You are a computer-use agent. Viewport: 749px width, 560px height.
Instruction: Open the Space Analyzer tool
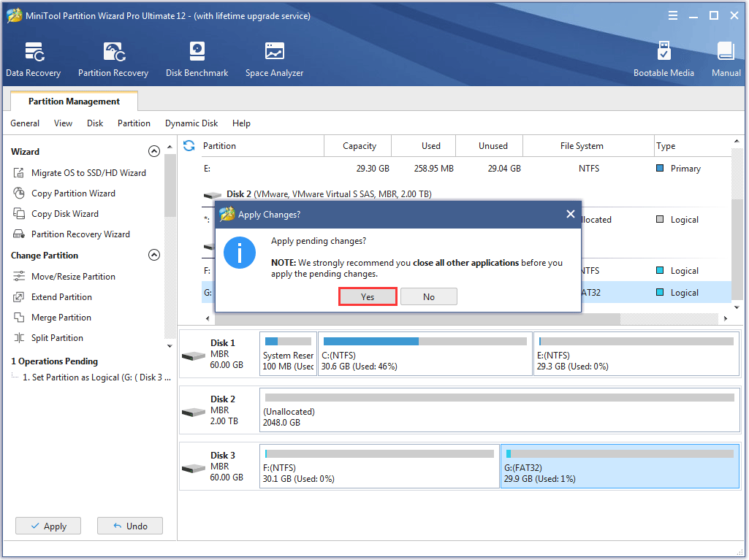click(x=274, y=59)
